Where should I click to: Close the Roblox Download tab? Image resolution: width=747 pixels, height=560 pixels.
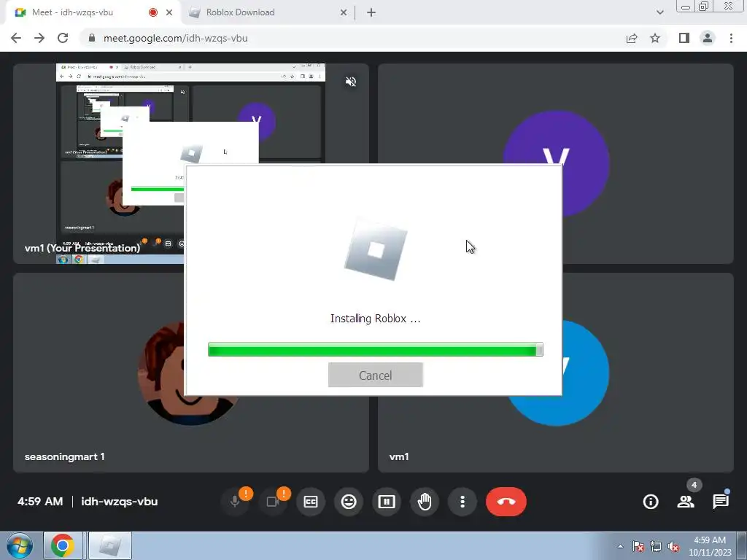344,13
